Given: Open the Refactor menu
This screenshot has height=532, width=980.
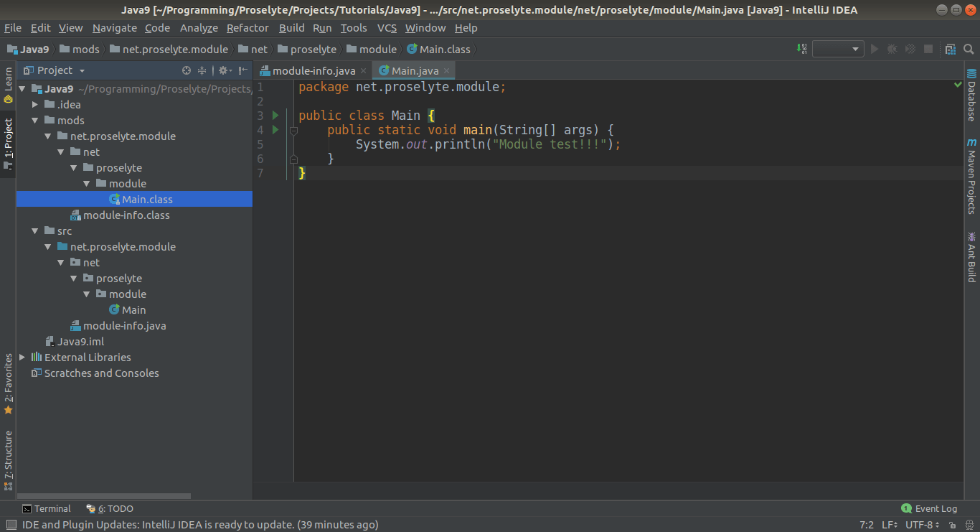Looking at the screenshot, I should pos(247,28).
